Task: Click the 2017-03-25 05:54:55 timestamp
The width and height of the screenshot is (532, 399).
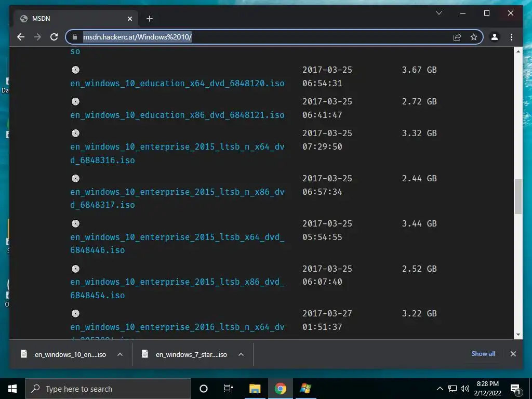Action: pos(327,230)
